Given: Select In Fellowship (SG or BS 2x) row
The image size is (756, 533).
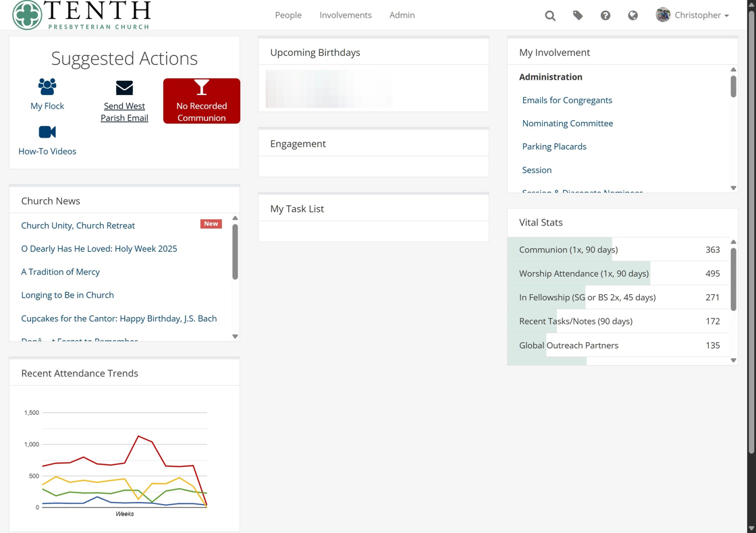Looking at the screenshot, I should click(x=618, y=298).
